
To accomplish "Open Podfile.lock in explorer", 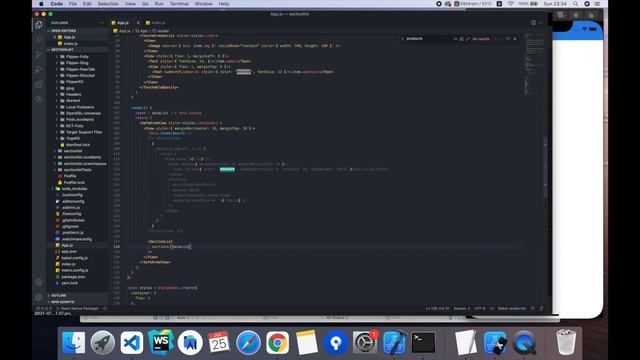I will tap(74, 182).
